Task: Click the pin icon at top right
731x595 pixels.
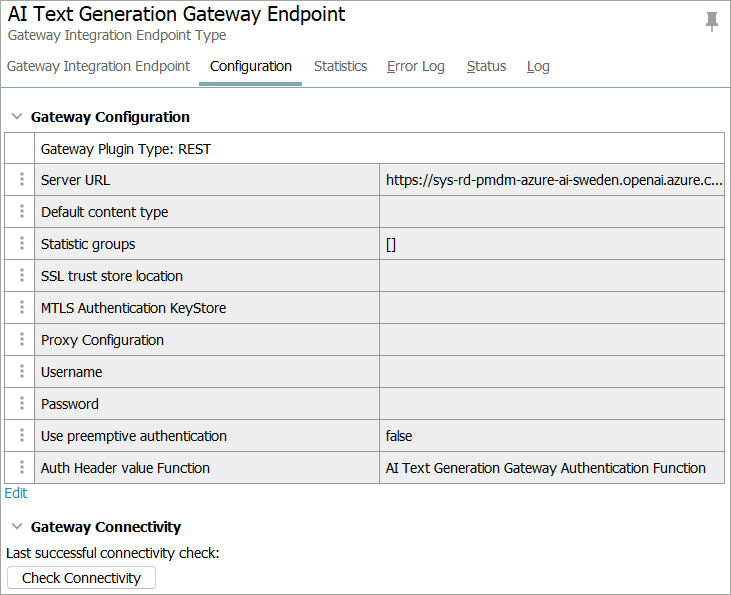Action: (x=711, y=22)
